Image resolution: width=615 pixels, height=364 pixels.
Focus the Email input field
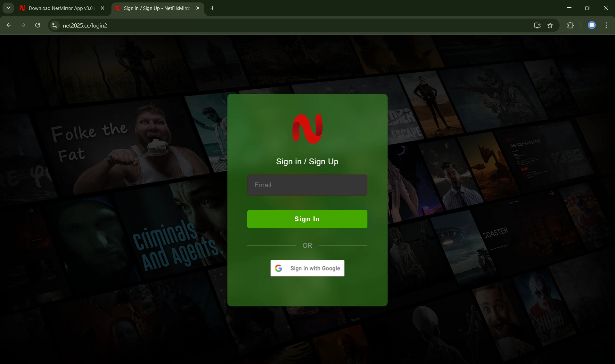307,185
